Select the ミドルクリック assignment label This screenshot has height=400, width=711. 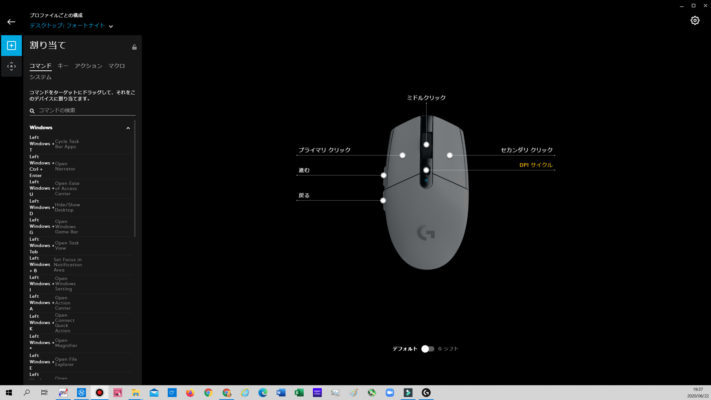pyautogui.click(x=426, y=98)
